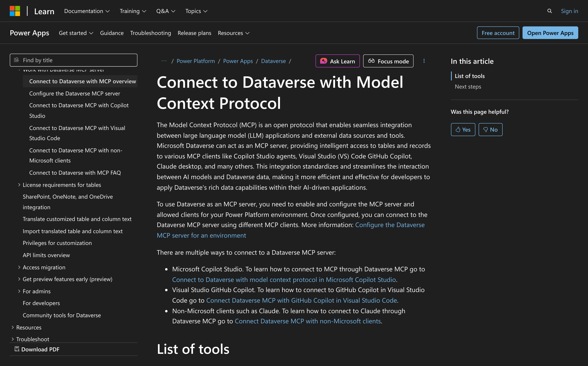Expand the For admins section
Viewport: 588px width, 366px height.
pyautogui.click(x=19, y=291)
